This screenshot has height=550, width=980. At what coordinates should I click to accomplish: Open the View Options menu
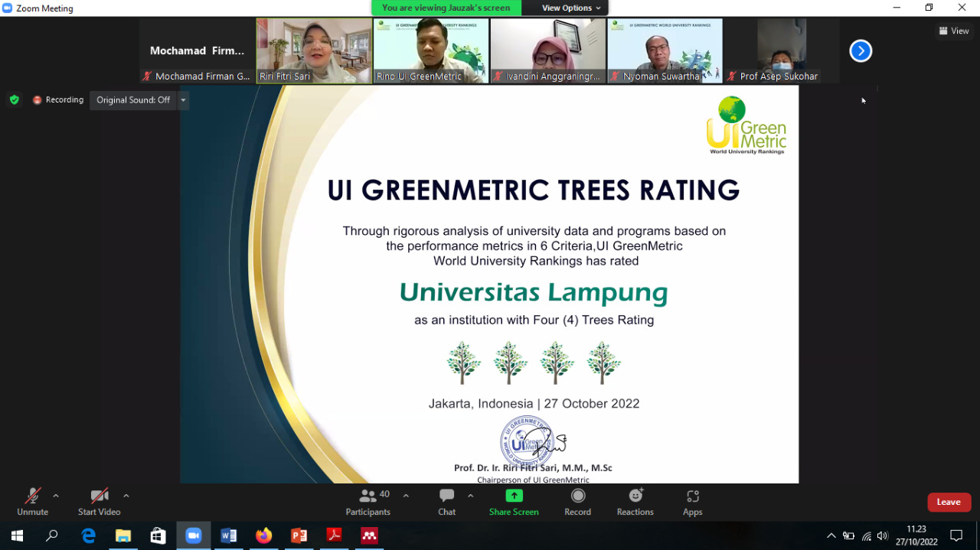tap(571, 8)
